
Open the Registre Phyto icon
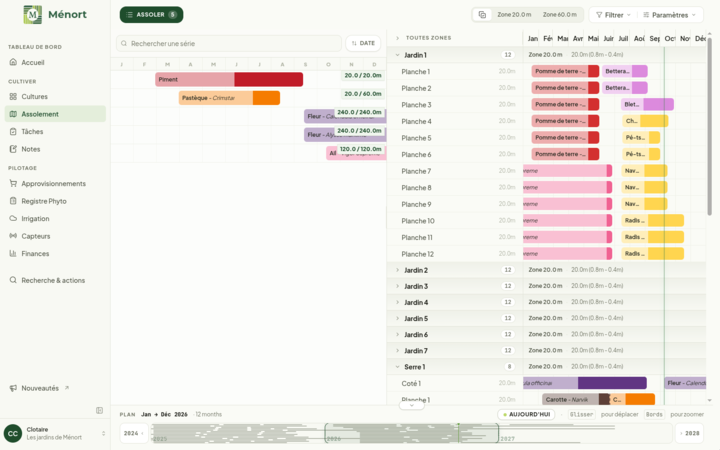[x=13, y=201]
